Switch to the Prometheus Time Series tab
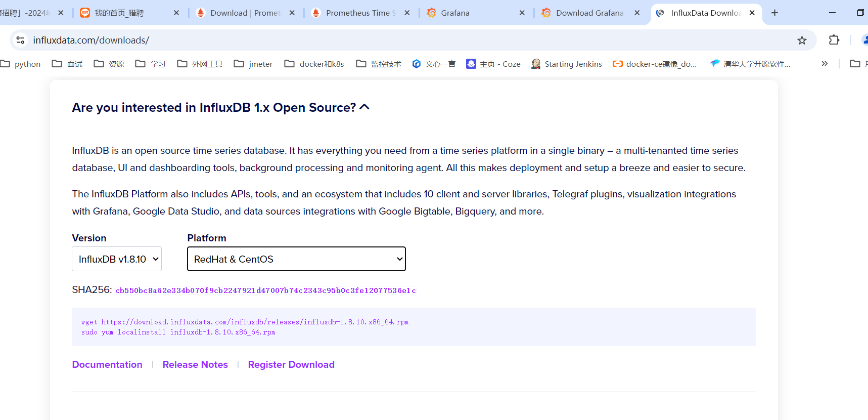Image resolution: width=868 pixels, height=420 pixels. click(361, 13)
